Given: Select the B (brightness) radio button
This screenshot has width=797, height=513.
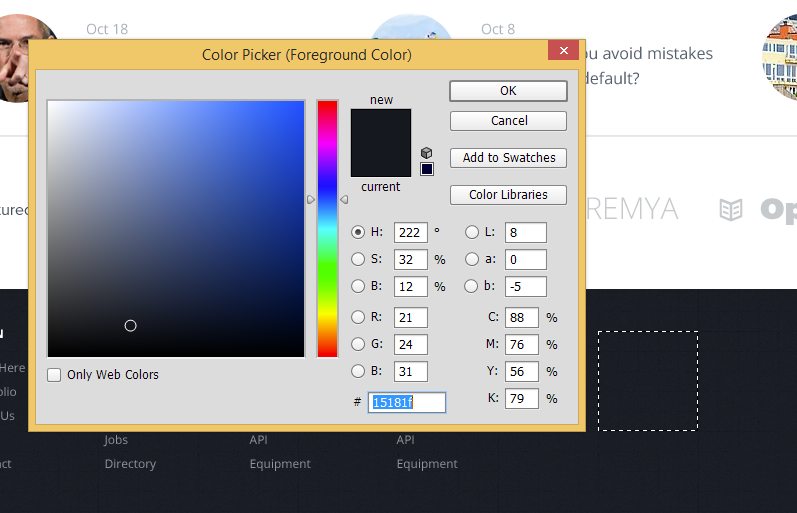Looking at the screenshot, I should (358, 286).
